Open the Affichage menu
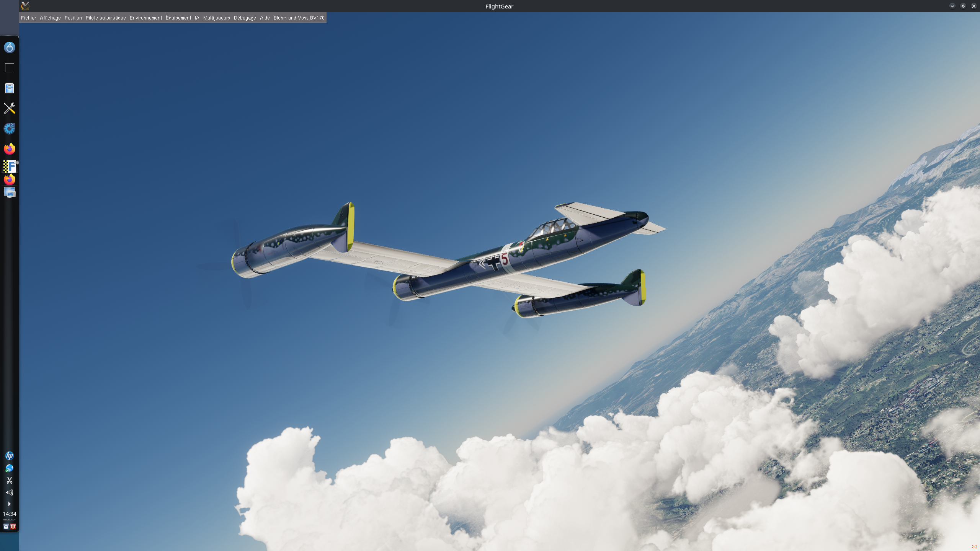980x551 pixels. [x=50, y=18]
